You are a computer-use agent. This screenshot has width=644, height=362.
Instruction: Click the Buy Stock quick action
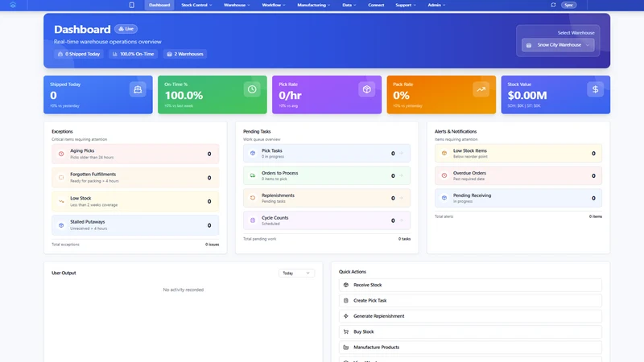[470, 331]
